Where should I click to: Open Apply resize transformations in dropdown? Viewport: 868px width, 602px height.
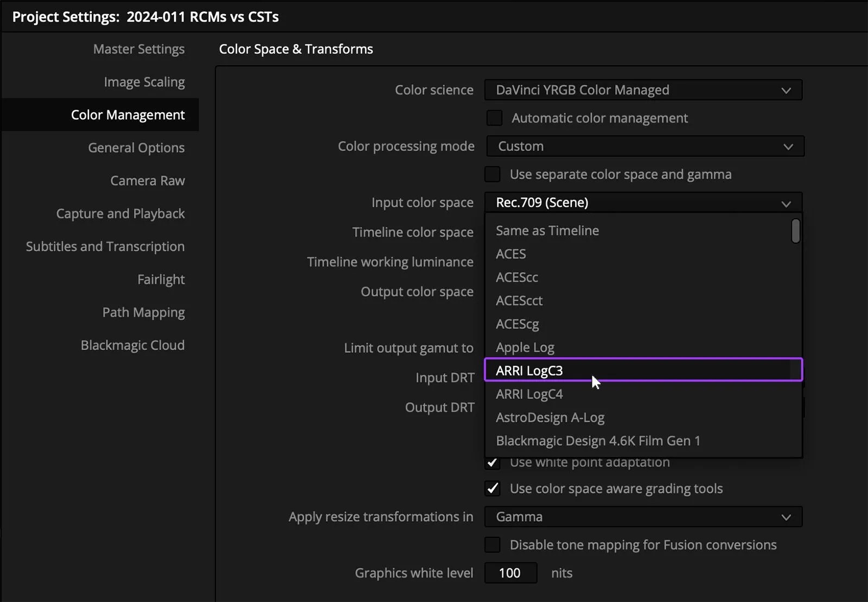643,517
